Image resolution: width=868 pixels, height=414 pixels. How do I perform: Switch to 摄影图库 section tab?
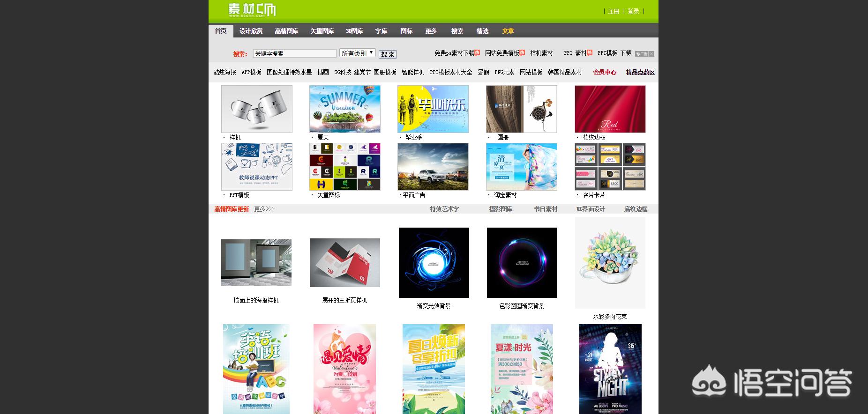tap(501, 209)
